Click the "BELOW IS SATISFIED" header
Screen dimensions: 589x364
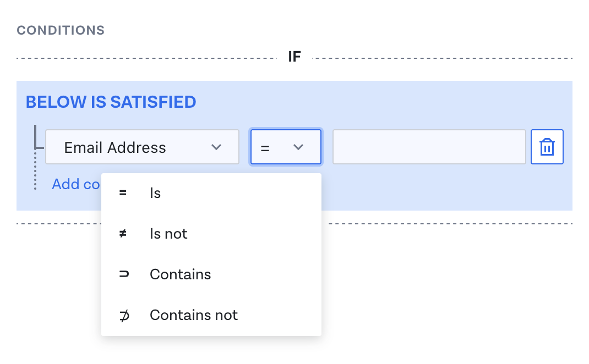click(x=110, y=102)
